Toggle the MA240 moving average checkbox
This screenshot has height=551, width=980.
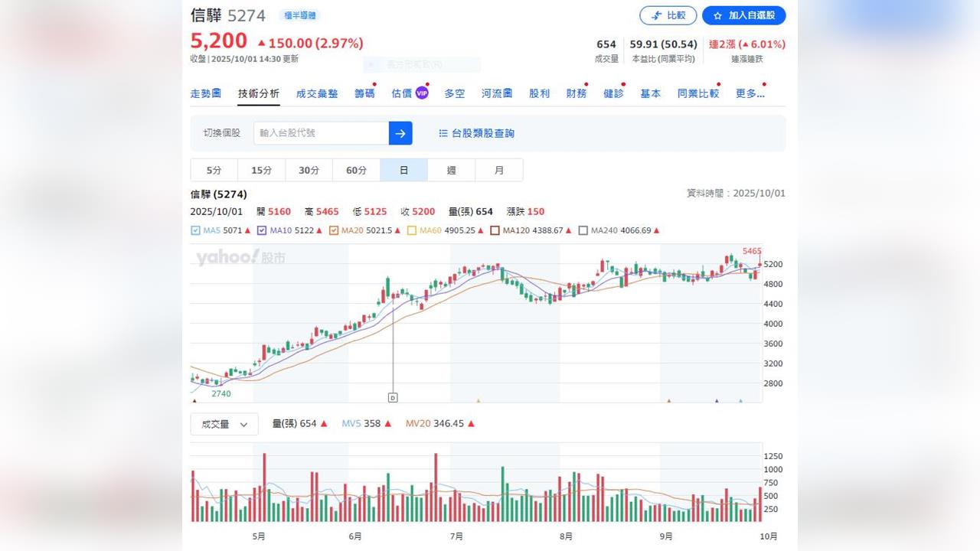[583, 230]
